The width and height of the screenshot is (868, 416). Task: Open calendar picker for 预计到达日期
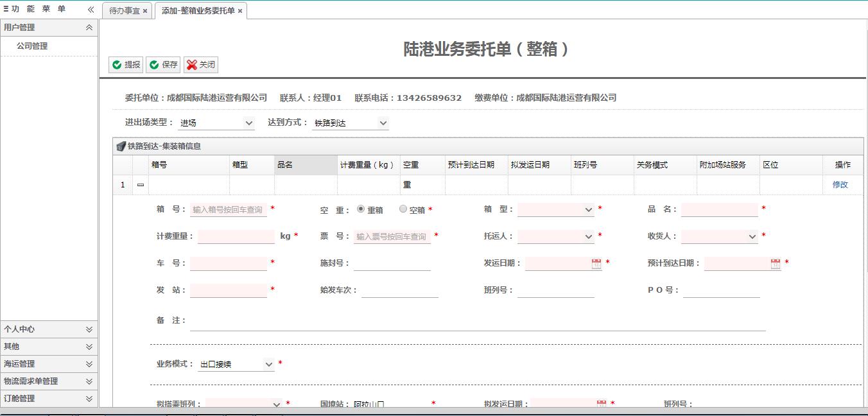(776, 263)
